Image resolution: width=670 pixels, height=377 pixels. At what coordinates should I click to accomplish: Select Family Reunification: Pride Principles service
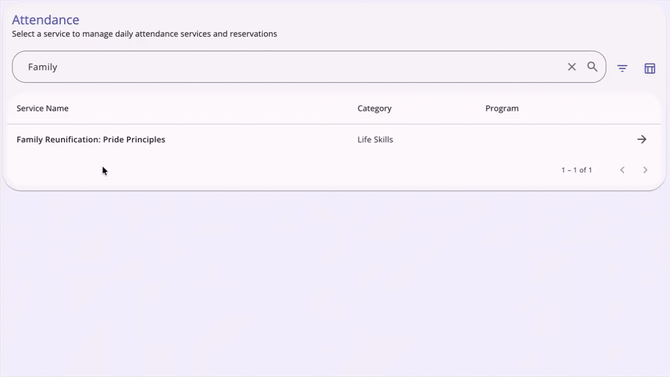(91, 139)
